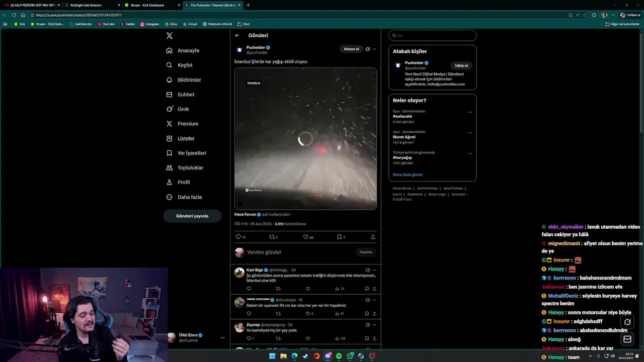644x362 pixels.
Task: Switch to the Stream - Kick Dashboard tab
Action: (152, 5)
